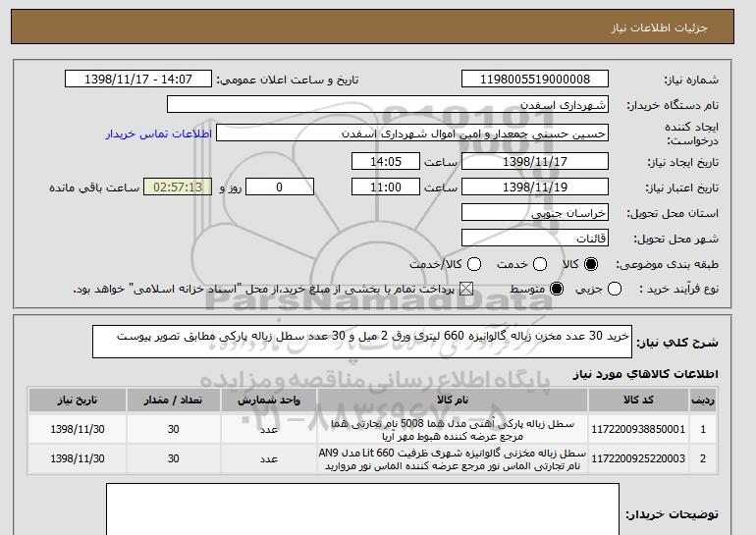Click the announcement date field 1398/11/17 - 14:07
Screen dimensions: 756x535
click(x=138, y=80)
